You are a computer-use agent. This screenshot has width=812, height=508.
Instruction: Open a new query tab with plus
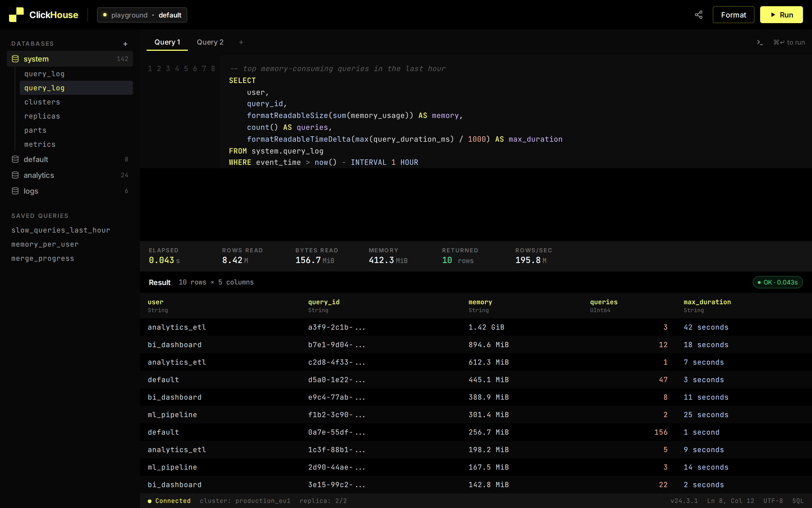tap(241, 42)
